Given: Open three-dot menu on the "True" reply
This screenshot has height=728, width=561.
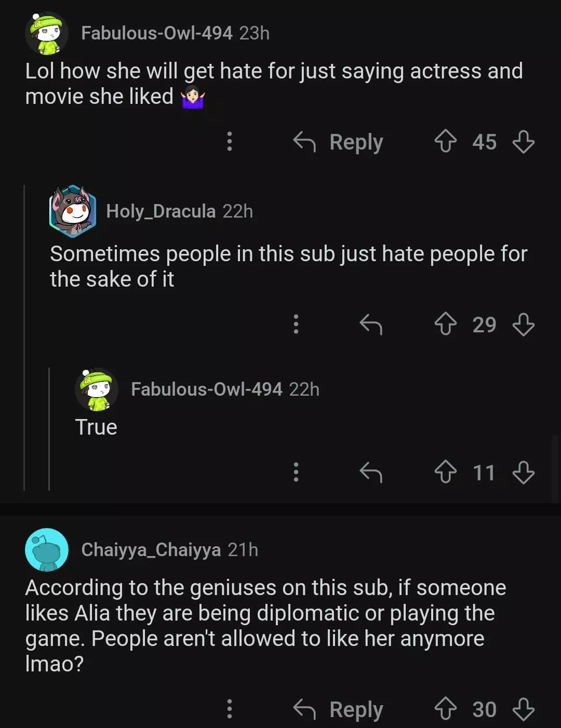Looking at the screenshot, I should (x=296, y=473).
